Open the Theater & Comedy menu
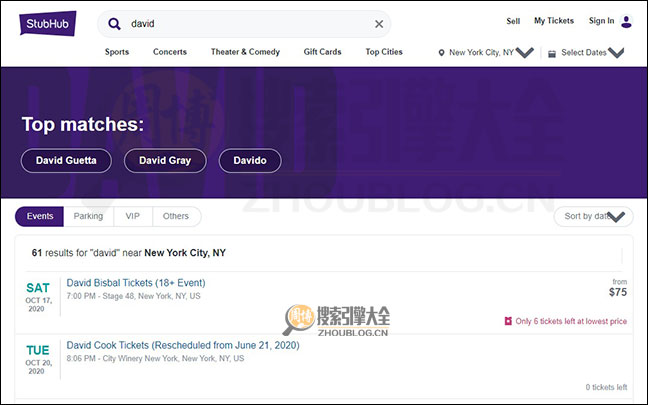The width and height of the screenshot is (648, 405). pyautogui.click(x=245, y=52)
